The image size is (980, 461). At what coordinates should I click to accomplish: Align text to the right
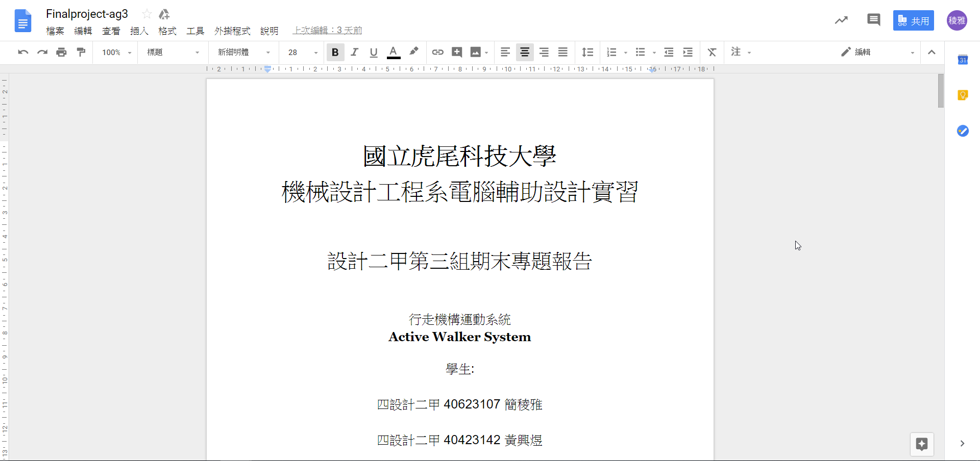(x=544, y=52)
